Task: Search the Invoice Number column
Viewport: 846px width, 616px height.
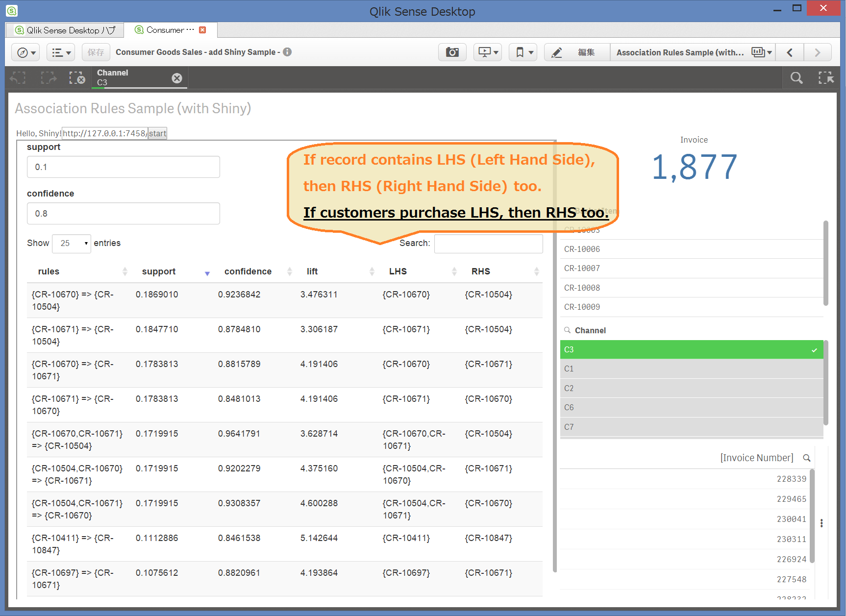Action: [x=807, y=458]
